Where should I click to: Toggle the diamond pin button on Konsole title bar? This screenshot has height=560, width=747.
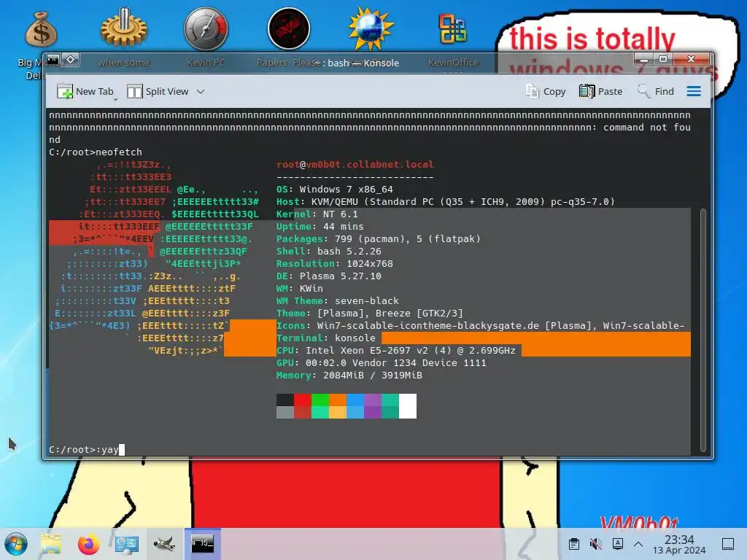click(x=71, y=60)
